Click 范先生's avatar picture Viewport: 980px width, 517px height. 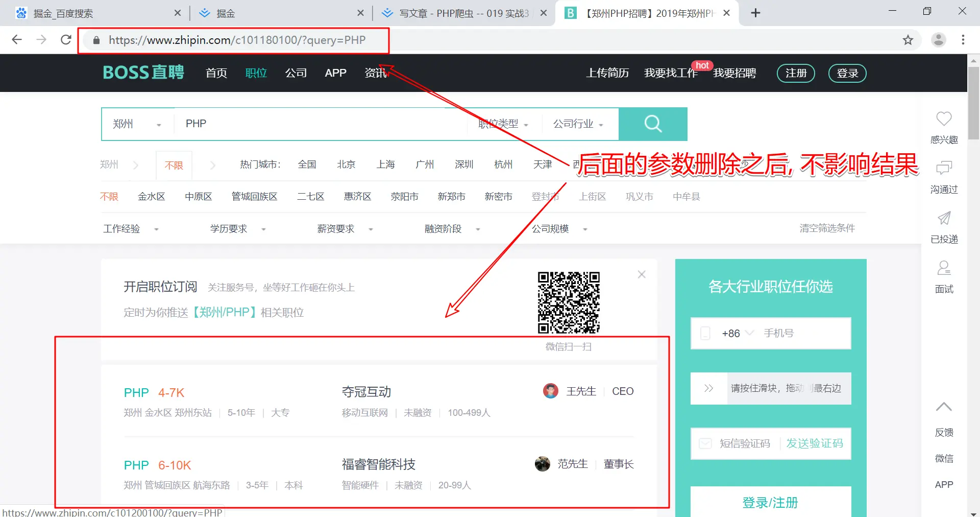543,464
